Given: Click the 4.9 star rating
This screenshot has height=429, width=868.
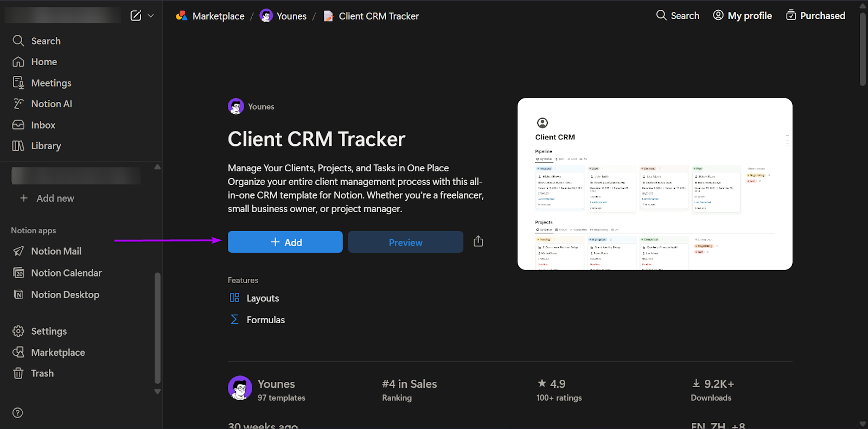Looking at the screenshot, I should click(x=559, y=389).
